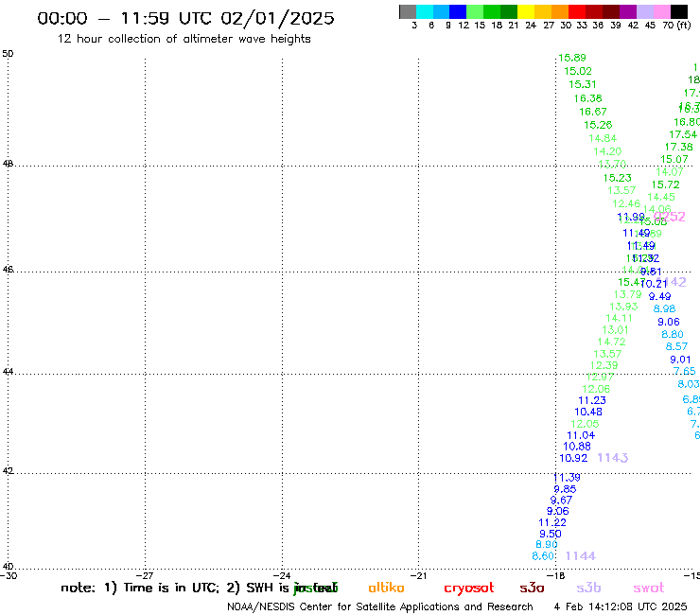The width and height of the screenshot is (700, 615).
Task: Click the latitude axis label 44
Action: (8, 372)
